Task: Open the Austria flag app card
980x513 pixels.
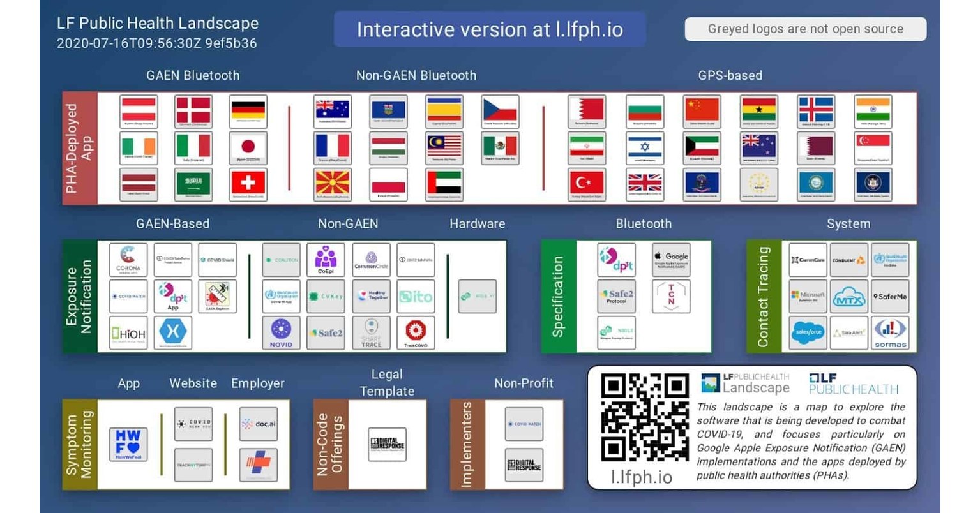Action: click(x=139, y=111)
